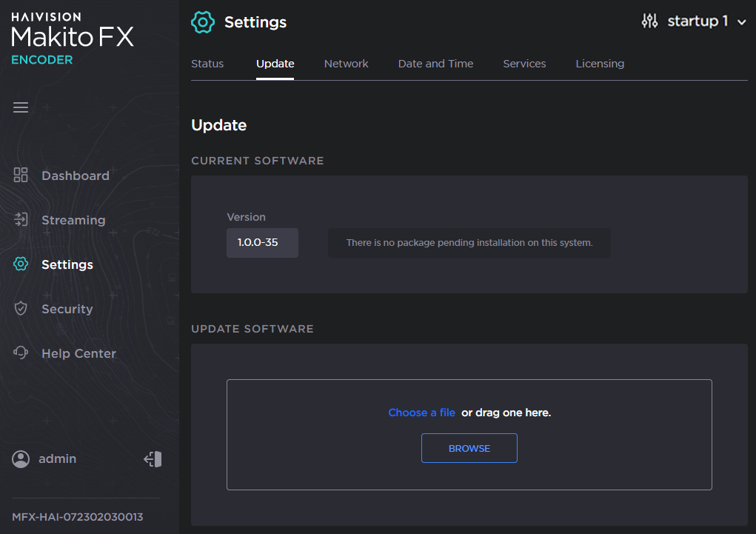Click the sign out icon beside admin
The image size is (756, 534).
[x=153, y=459]
